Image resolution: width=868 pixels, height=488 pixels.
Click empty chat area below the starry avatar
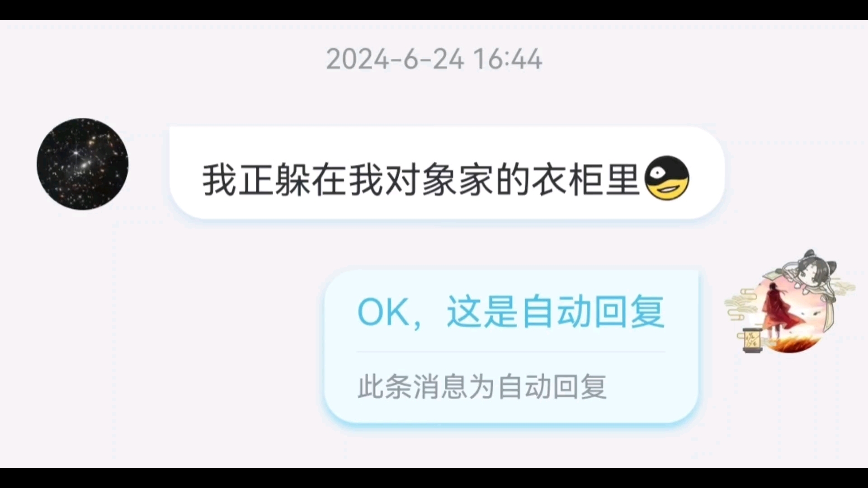pyautogui.click(x=82, y=339)
